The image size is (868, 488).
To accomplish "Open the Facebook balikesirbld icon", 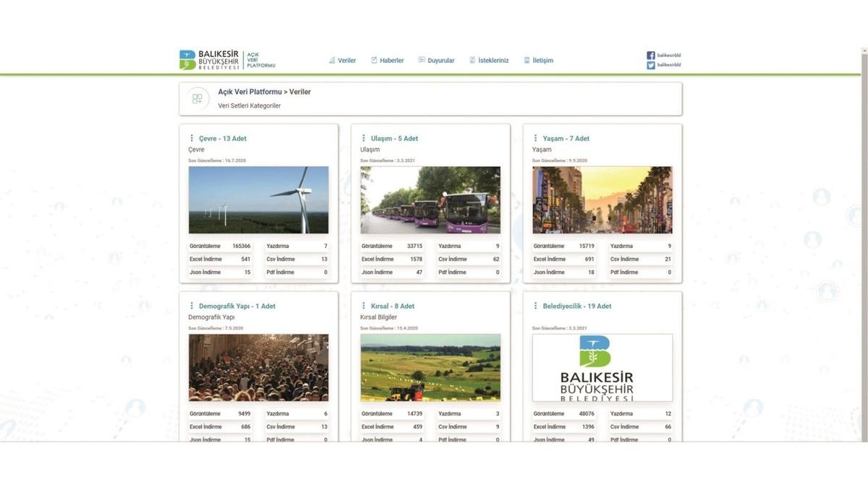I will (651, 55).
